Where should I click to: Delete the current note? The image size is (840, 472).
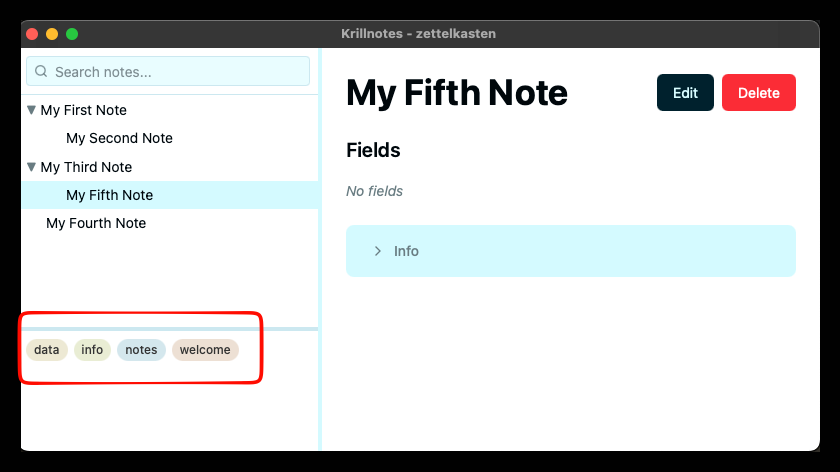[x=758, y=93]
